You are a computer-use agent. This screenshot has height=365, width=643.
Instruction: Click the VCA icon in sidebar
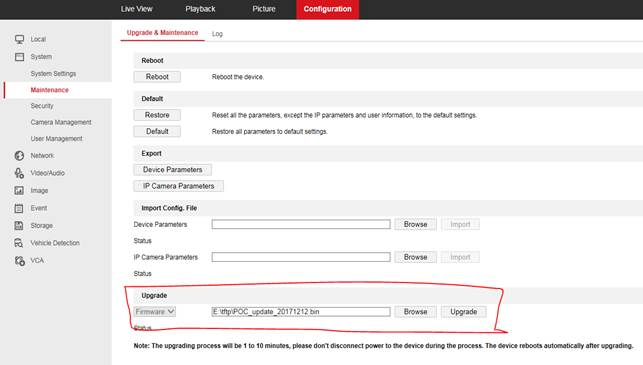point(19,260)
